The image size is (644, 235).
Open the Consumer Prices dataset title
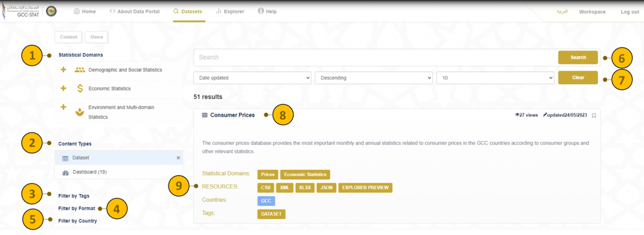[232, 115]
